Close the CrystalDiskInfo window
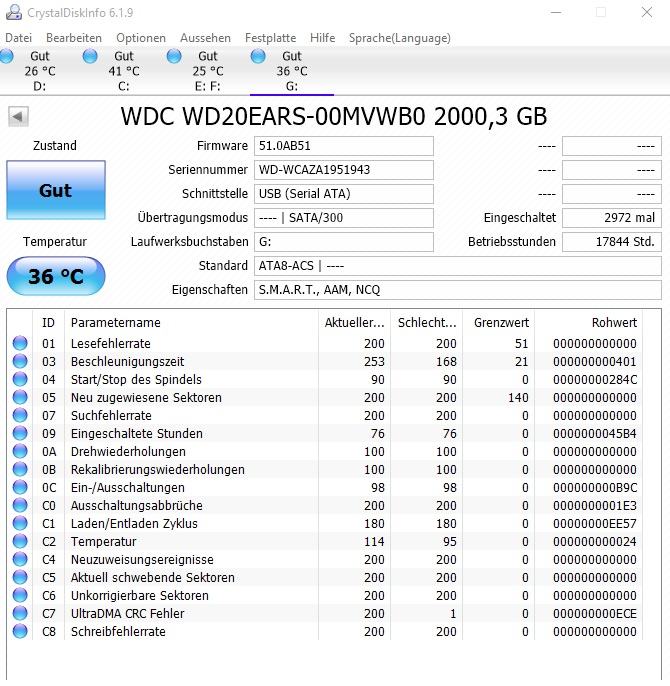This screenshot has height=686, width=670. (x=647, y=12)
